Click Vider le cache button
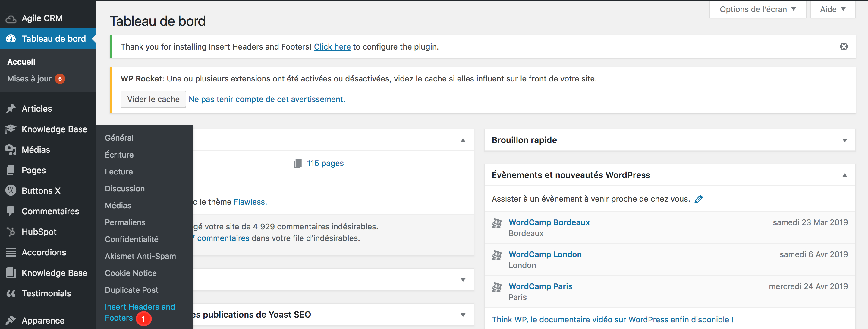 point(153,99)
